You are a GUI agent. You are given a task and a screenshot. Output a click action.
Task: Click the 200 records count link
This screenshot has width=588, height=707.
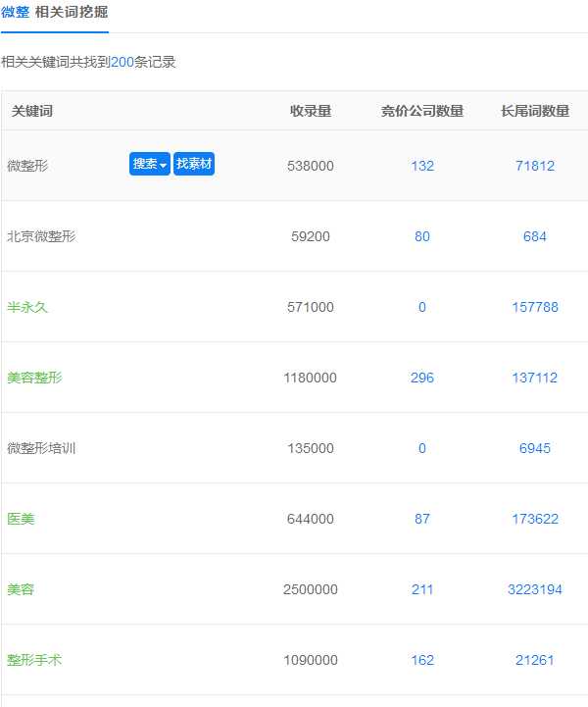click(122, 62)
